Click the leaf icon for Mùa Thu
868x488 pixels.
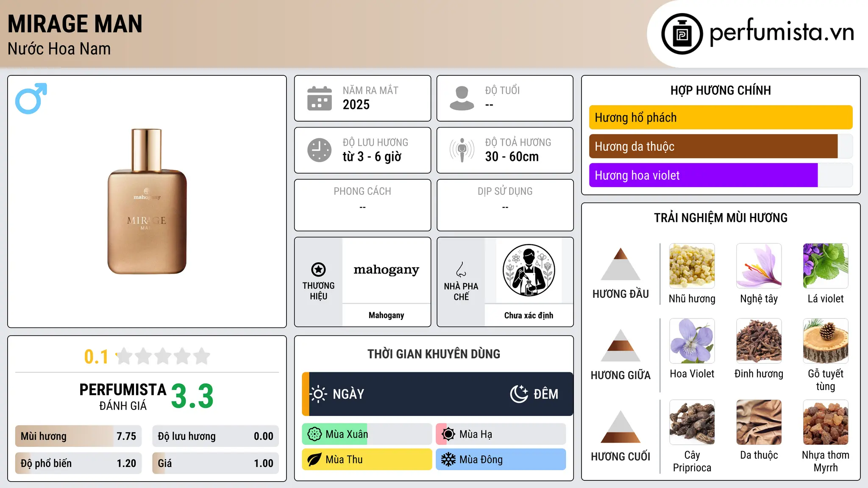coord(314,460)
